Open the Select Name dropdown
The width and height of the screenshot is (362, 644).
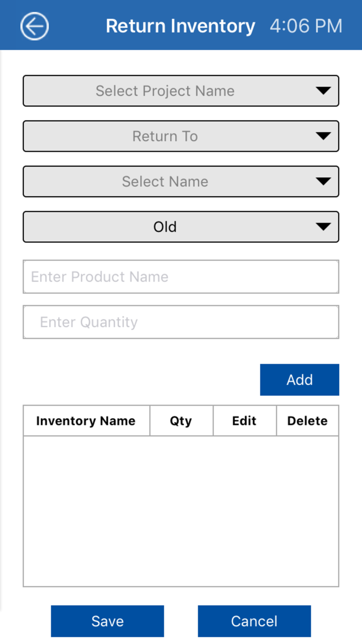[181, 181]
